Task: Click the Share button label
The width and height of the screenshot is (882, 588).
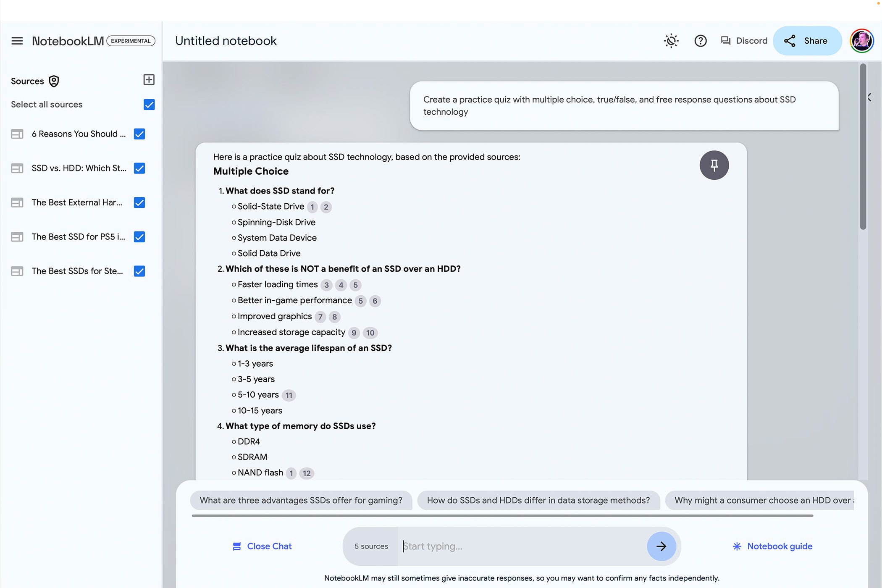Action: tap(816, 41)
